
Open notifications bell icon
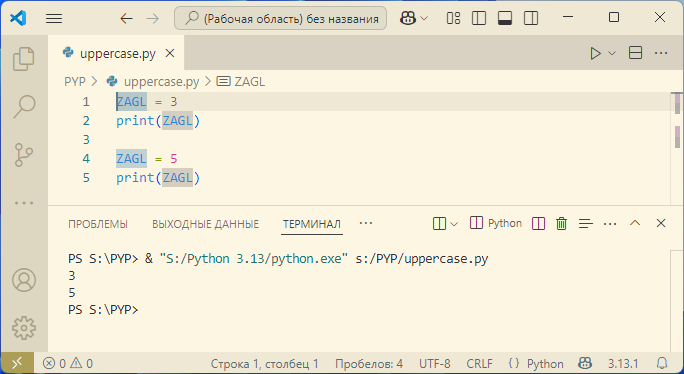pos(662,363)
